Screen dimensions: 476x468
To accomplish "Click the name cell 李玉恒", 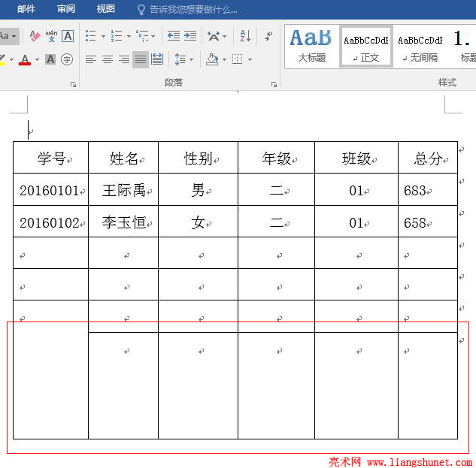I will (123, 222).
